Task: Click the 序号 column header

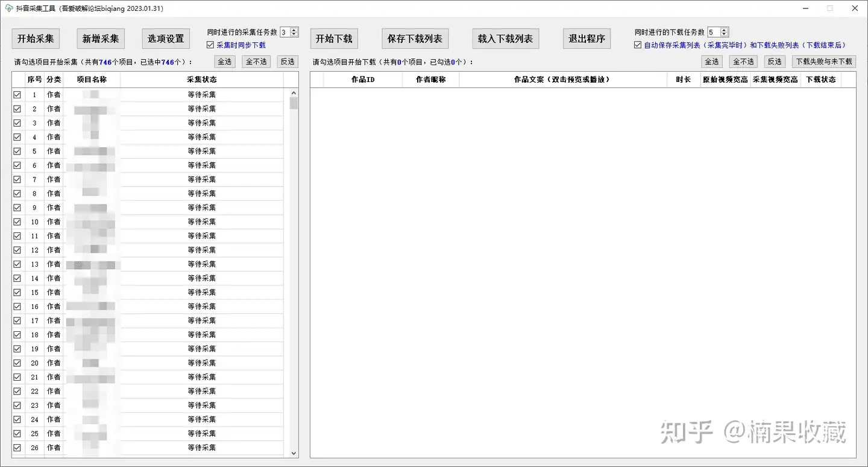Action: coord(34,80)
